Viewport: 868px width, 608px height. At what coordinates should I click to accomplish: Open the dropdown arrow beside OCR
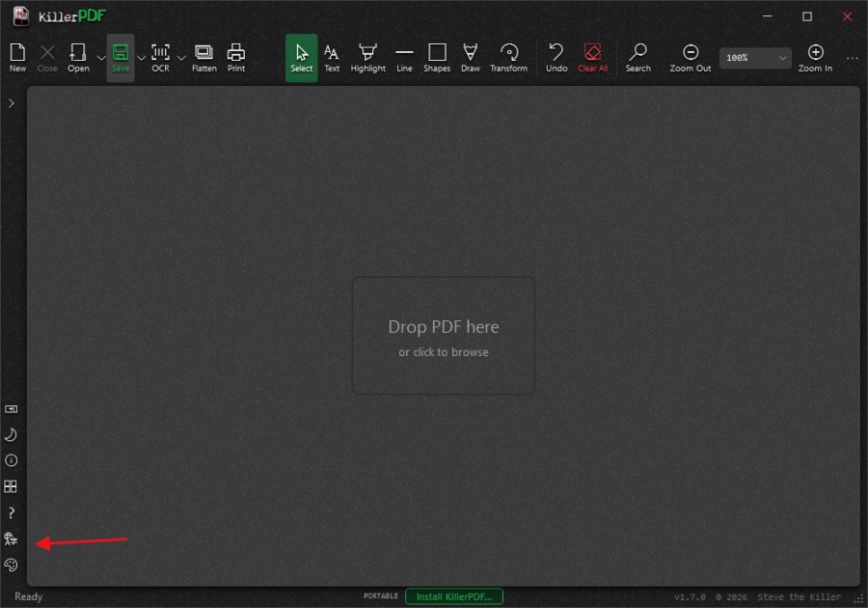coord(181,58)
